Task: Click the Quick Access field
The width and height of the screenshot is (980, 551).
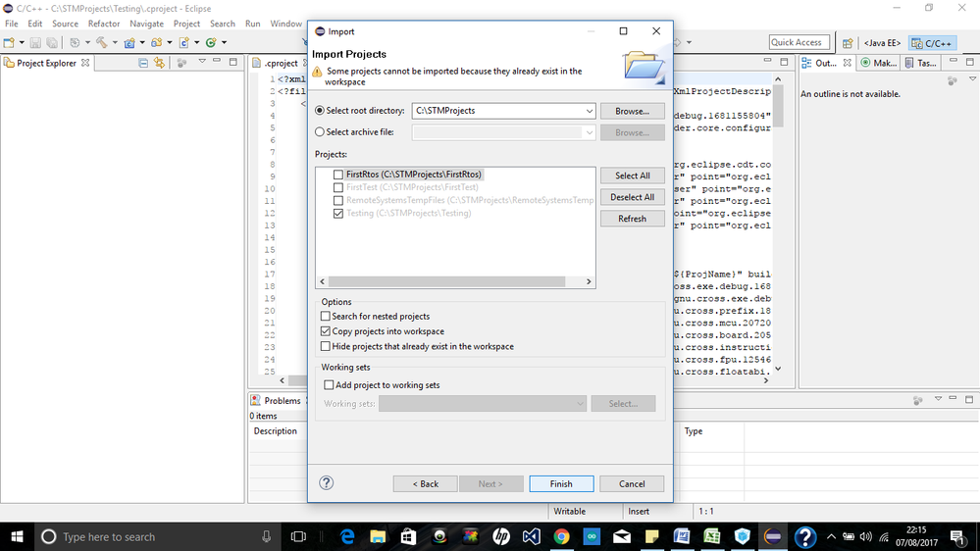Action: [799, 42]
